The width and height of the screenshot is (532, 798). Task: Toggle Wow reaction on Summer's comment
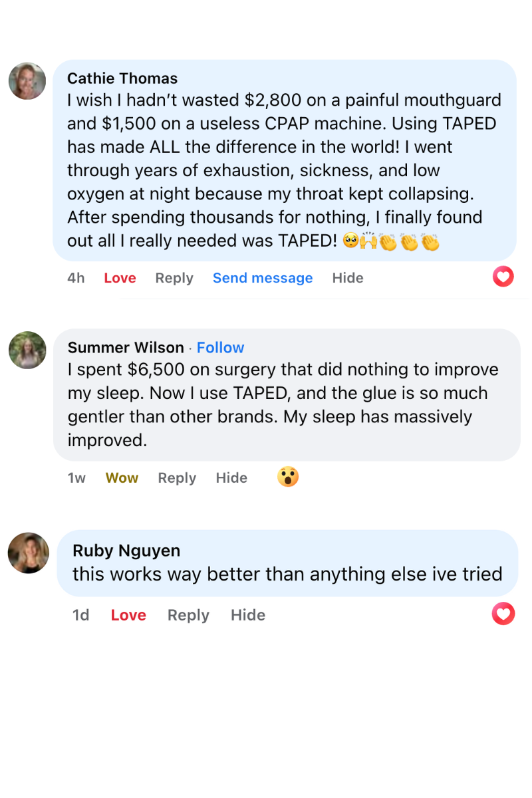pos(122,478)
